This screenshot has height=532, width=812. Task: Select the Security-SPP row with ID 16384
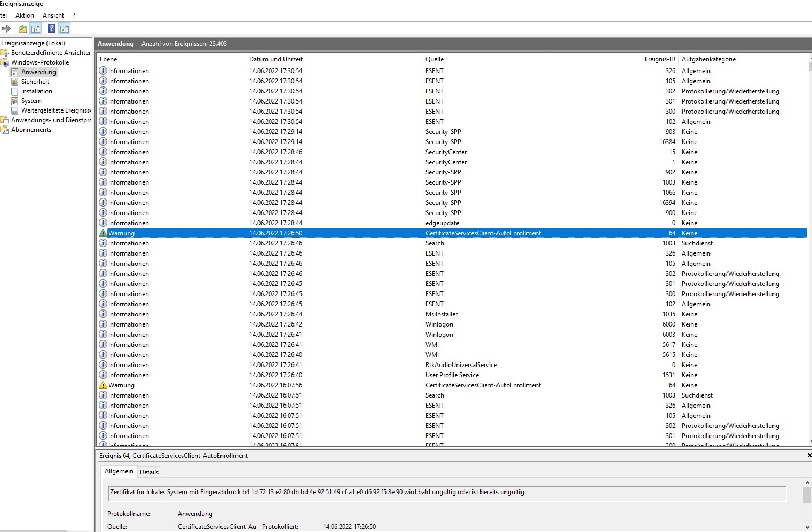[x=453, y=142]
